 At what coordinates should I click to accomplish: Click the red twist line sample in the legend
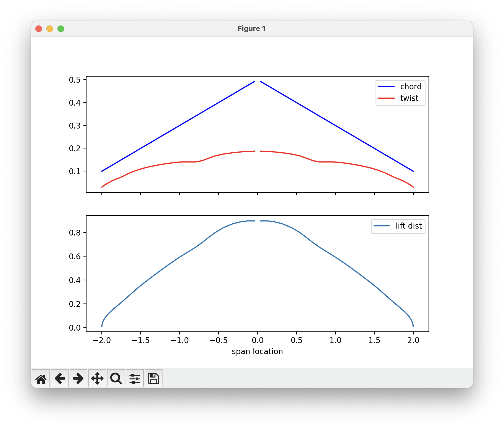[x=386, y=98]
